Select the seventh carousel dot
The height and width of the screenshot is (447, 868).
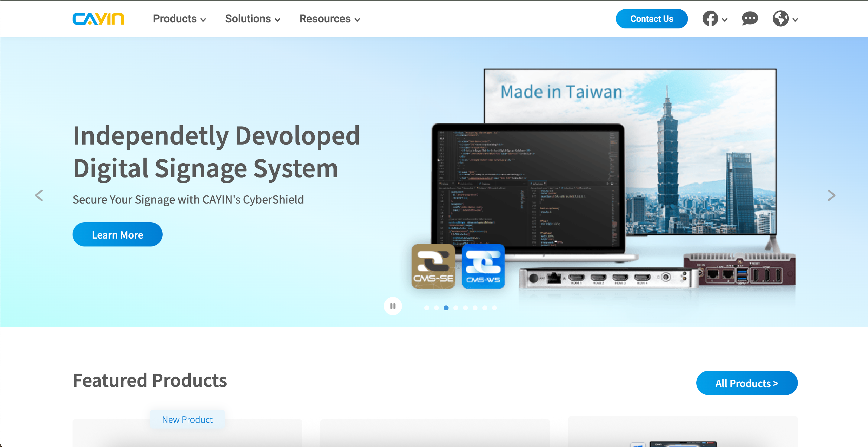coord(485,308)
